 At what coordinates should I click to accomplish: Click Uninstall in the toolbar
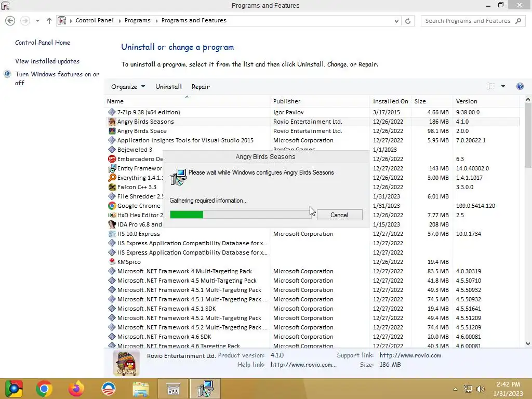click(x=168, y=87)
